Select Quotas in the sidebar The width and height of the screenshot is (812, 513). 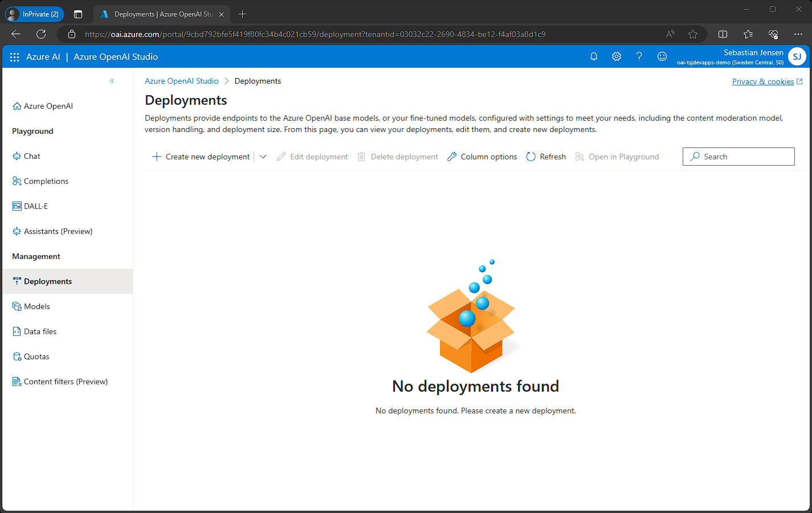(36, 356)
